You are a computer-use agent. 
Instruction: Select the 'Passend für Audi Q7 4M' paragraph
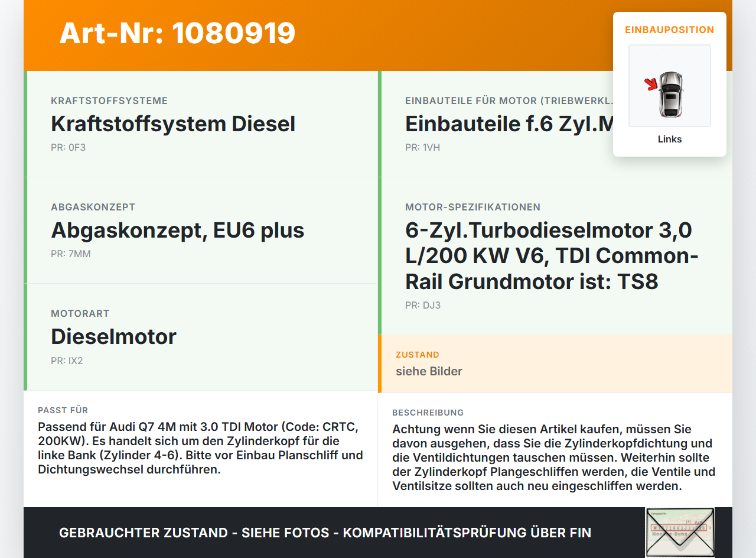click(201, 449)
